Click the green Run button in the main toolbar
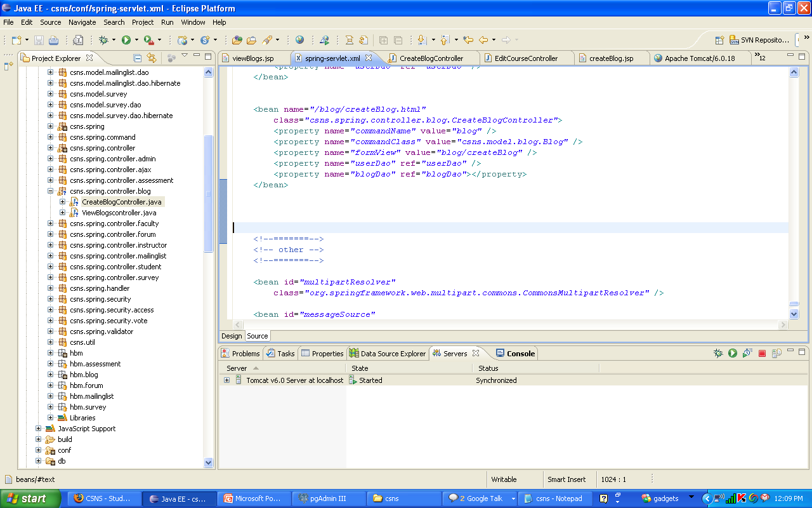This screenshot has width=812, height=508. [x=126, y=40]
